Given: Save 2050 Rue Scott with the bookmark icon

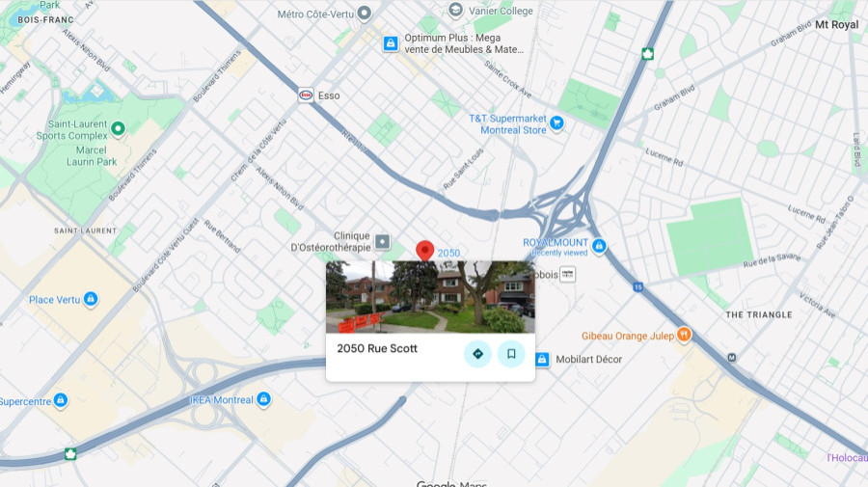Looking at the screenshot, I should coord(511,354).
